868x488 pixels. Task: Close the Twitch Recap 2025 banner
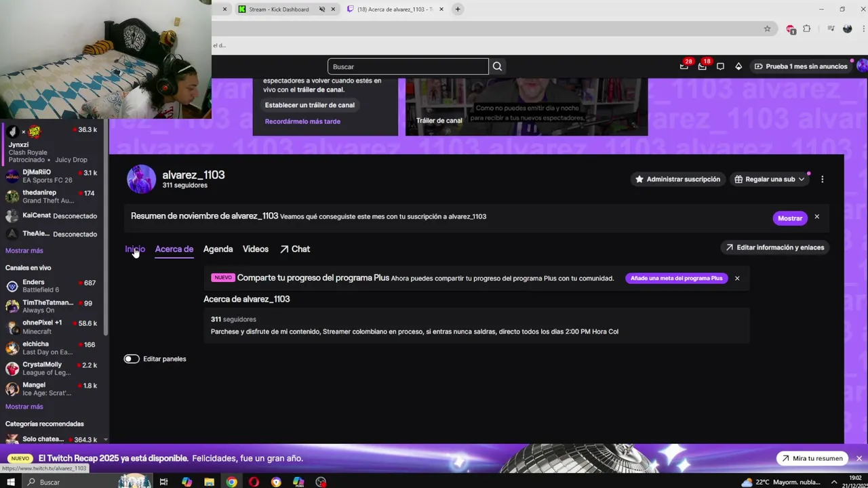point(859,458)
